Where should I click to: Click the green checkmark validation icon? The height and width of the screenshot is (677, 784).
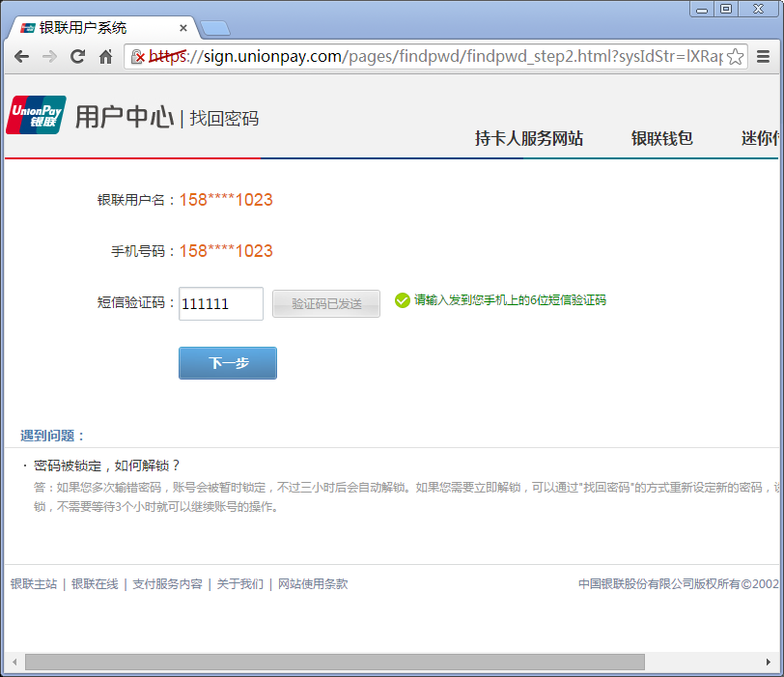[402, 300]
